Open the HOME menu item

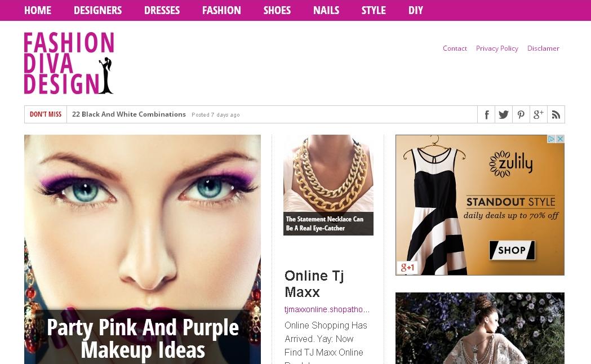click(38, 10)
